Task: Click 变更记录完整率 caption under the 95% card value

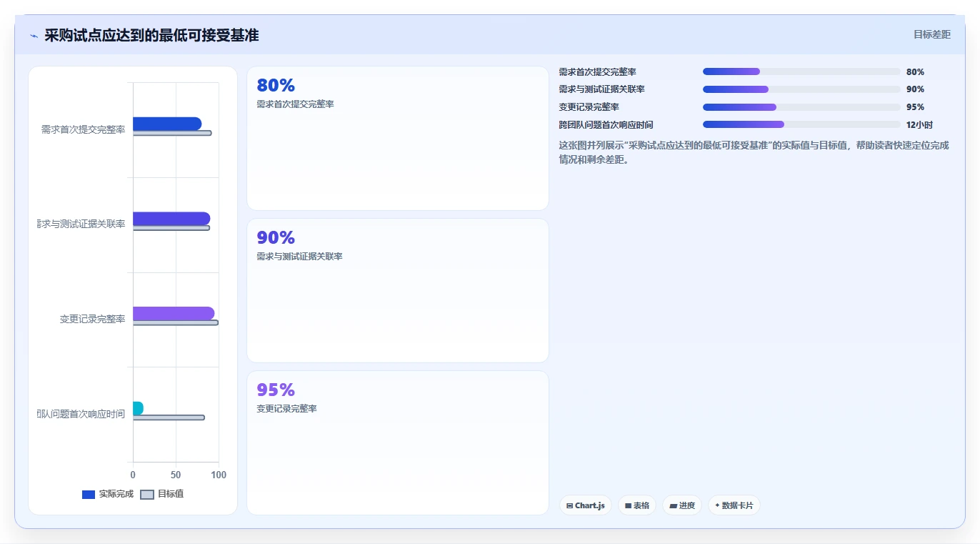Action: (286, 409)
